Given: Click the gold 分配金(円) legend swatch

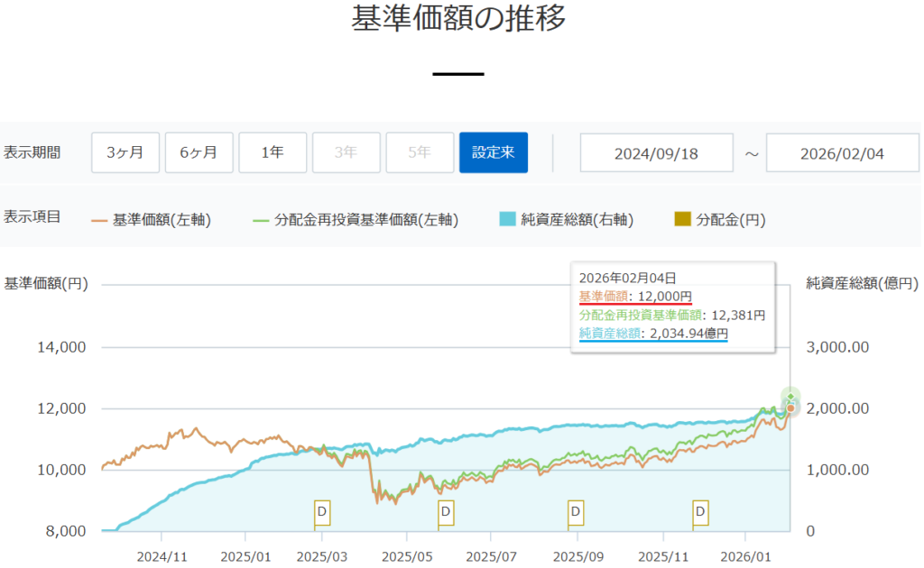Looking at the screenshot, I should (x=684, y=219).
